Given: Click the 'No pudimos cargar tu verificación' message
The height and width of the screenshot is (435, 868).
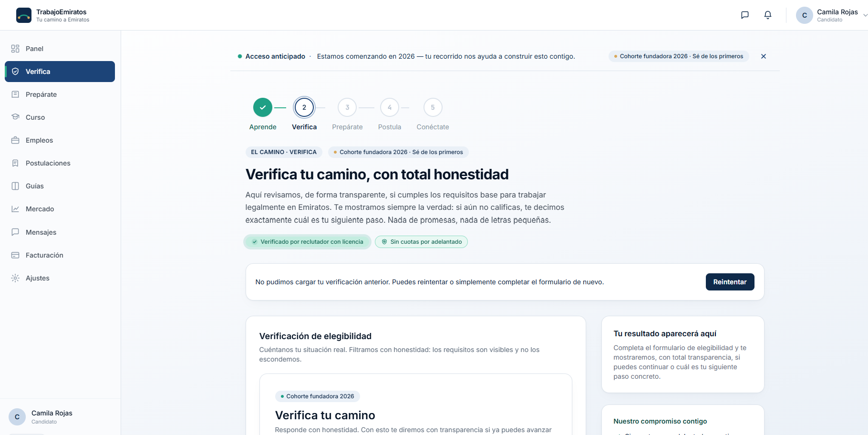Looking at the screenshot, I should point(430,282).
